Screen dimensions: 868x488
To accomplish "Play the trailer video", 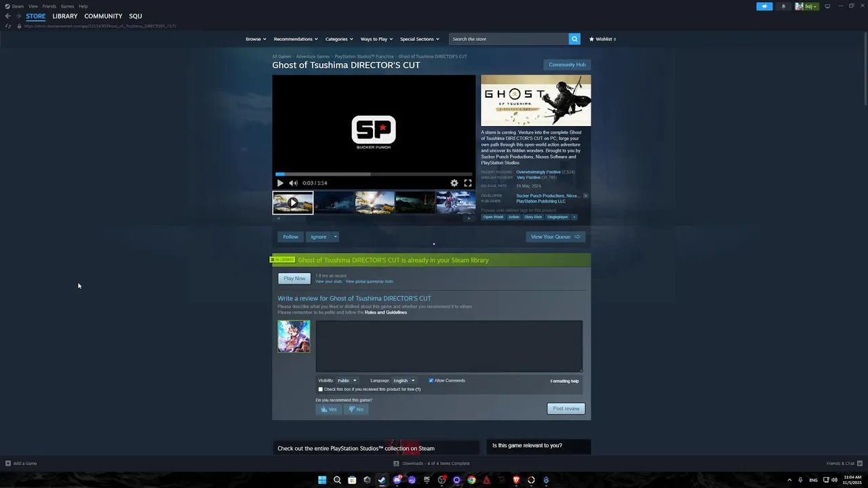I will [x=280, y=183].
